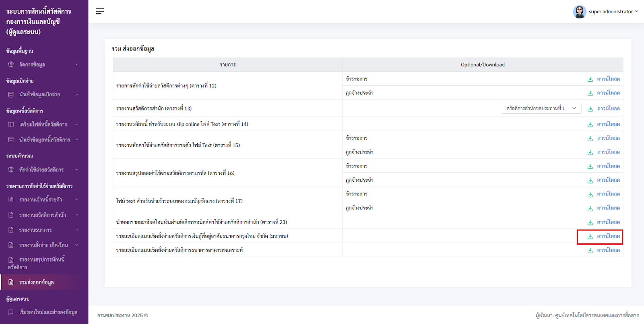Open the สวัสดิการสำนักชลประทานที่ 1 dropdown

(541, 108)
